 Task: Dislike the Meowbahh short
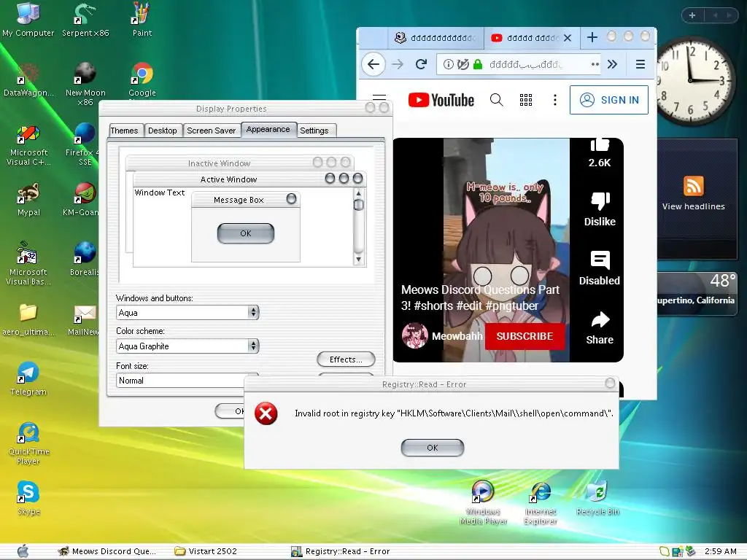coord(600,209)
